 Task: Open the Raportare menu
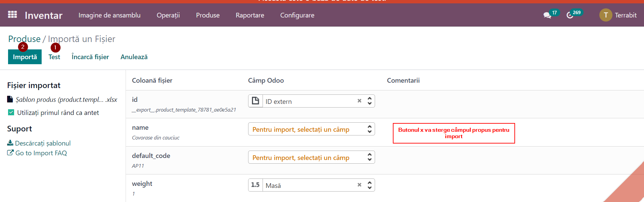coord(250,15)
